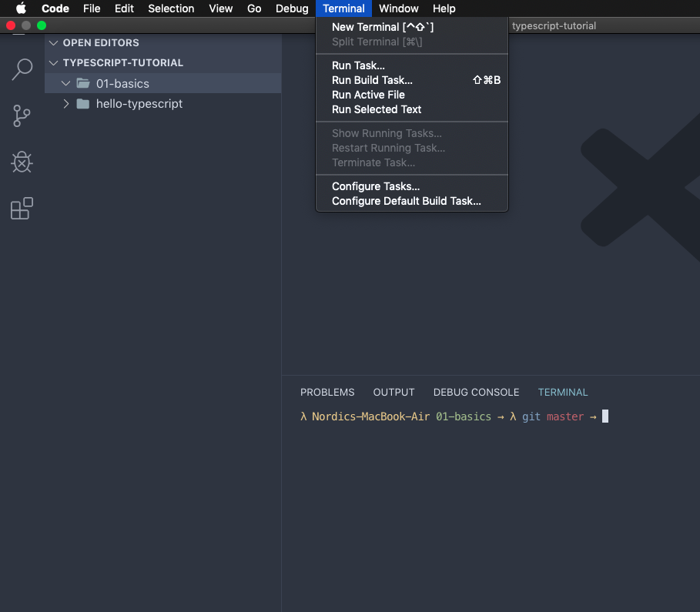
Task: Open the Source Control view
Action: 22,116
